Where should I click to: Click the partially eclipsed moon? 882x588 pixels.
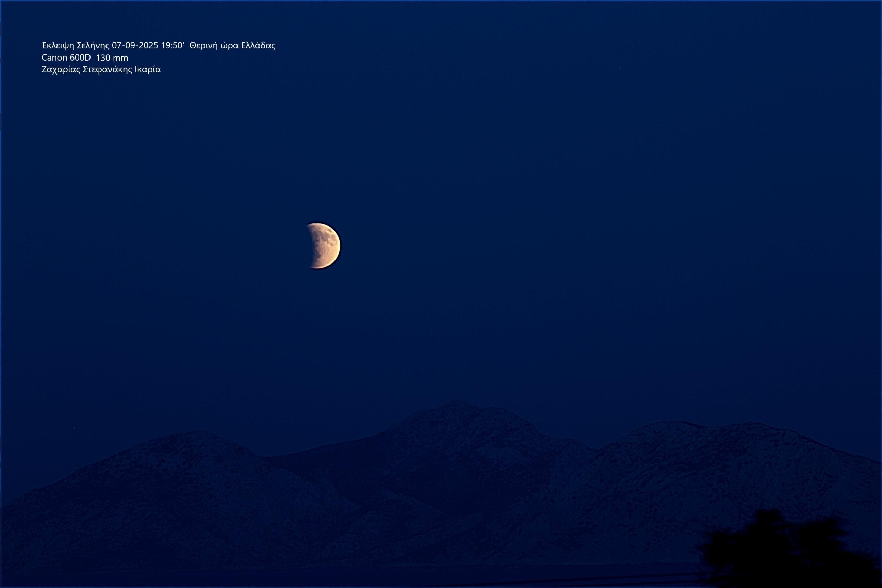tap(324, 246)
